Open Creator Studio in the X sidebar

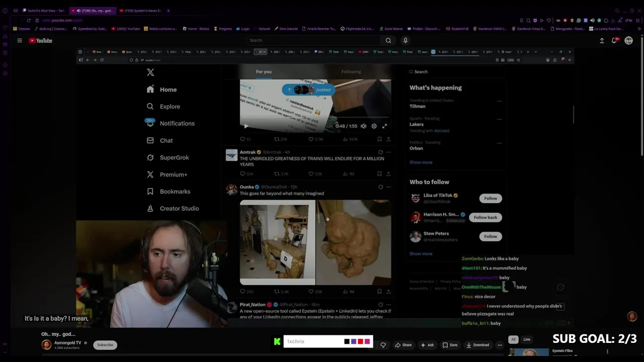click(173, 208)
